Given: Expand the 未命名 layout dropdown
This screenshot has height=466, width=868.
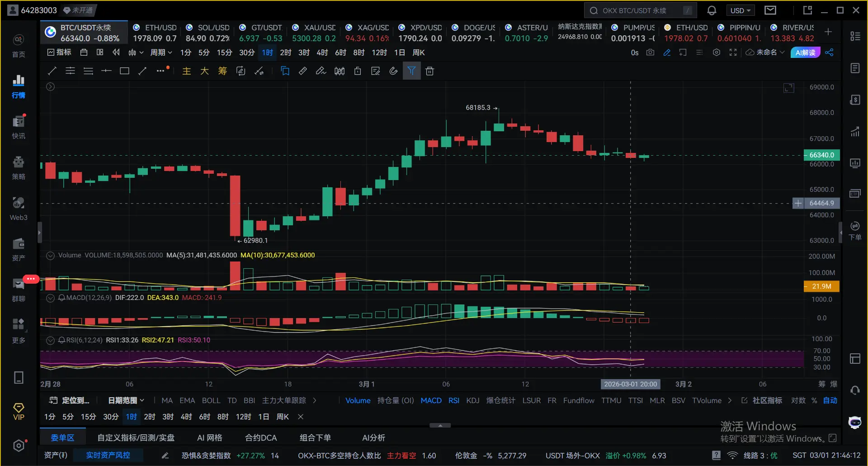Looking at the screenshot, I should point(766,52).
